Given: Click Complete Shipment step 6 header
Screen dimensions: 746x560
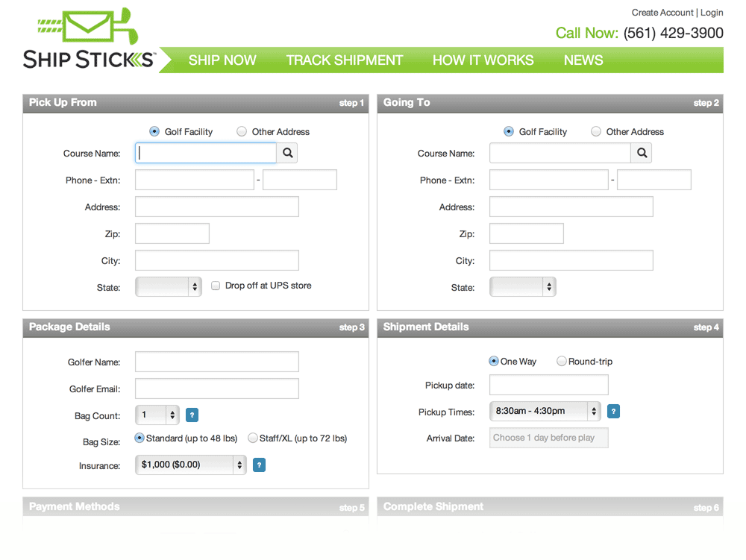Looking at the screenshot, I should pos(550,507).
